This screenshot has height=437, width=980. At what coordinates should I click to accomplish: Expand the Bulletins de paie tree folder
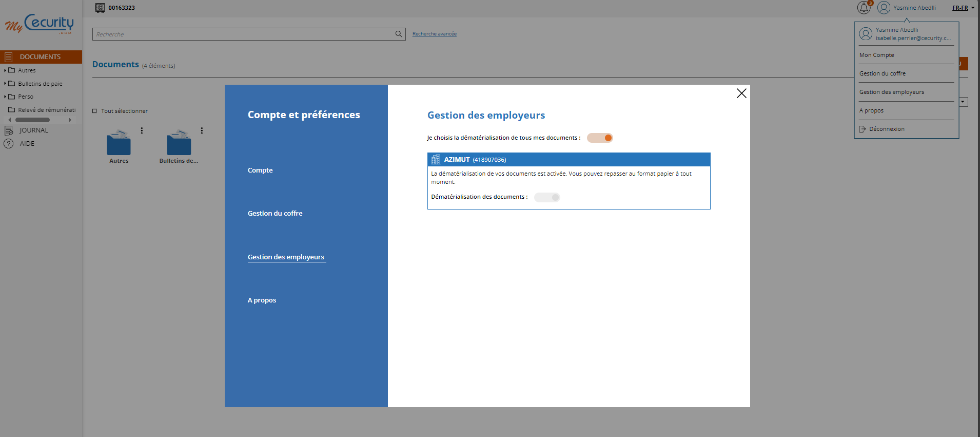tap(5, 84)
